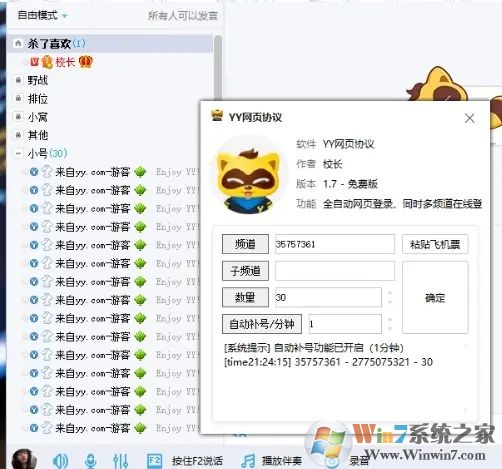Image resolution: width=502 pixels, height=469 pixels.
Task: Click the 数量 button
Action: [x=245, y=297]
